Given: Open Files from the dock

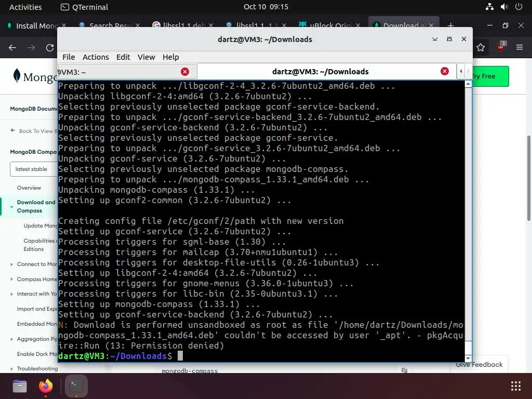Looking at the screenshot, I should (20, 386).
